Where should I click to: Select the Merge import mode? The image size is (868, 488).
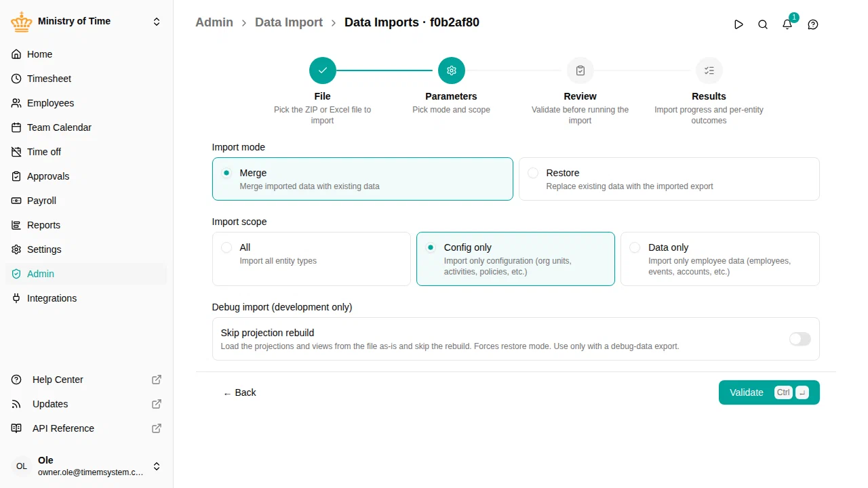pos(363,179)
